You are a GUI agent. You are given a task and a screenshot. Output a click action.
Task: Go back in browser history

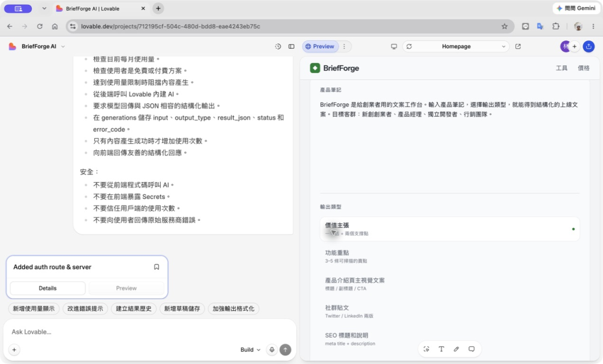point(9,26)
